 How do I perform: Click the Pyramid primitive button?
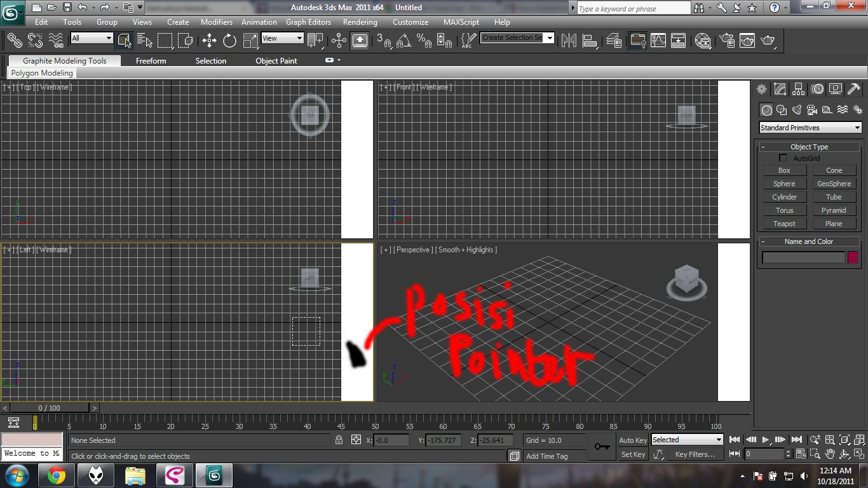(x=834, y=210)
